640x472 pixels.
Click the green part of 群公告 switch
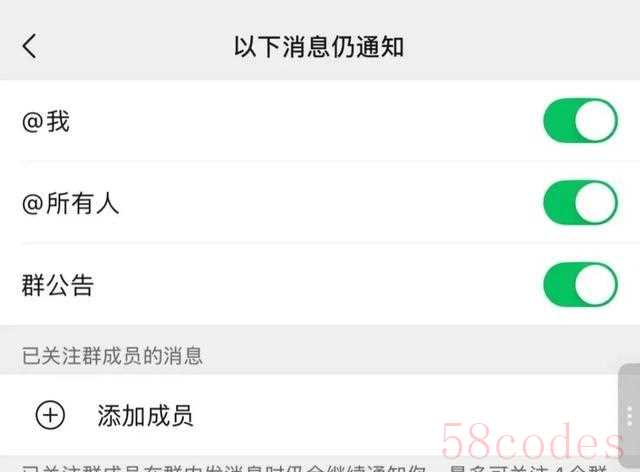tap(559, 284)
